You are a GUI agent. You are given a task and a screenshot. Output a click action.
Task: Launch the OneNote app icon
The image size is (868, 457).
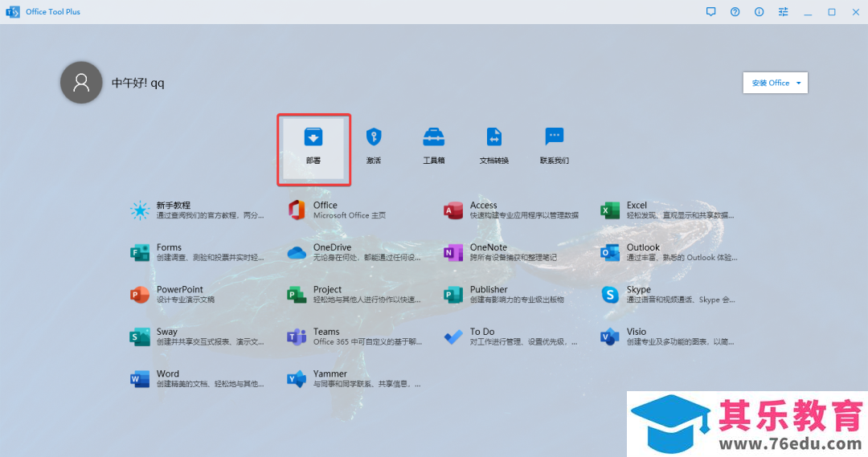pyautogui.click(x=453, y=252)
